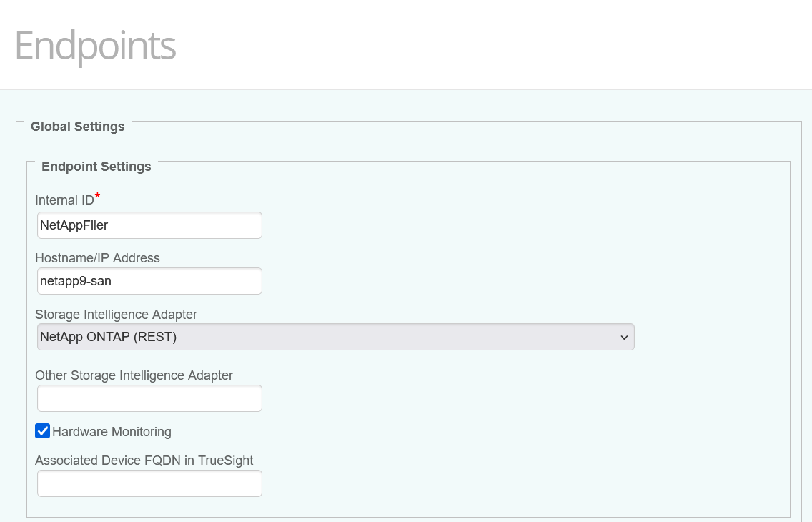Click the Internal ID label

tap(63, 200)
